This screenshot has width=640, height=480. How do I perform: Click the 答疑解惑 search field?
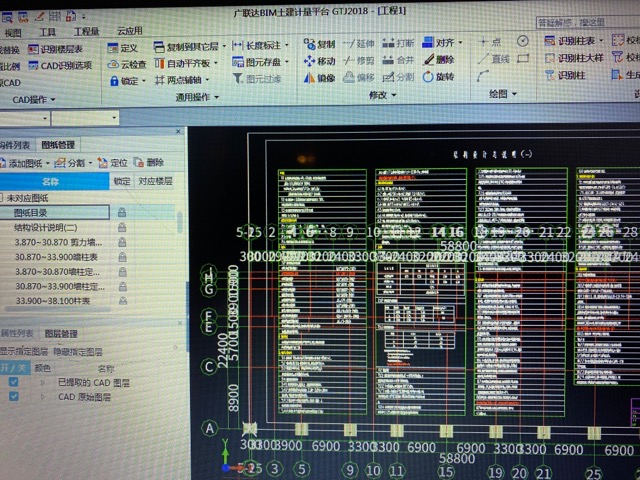pyautogui.click(x=588, y=22)
